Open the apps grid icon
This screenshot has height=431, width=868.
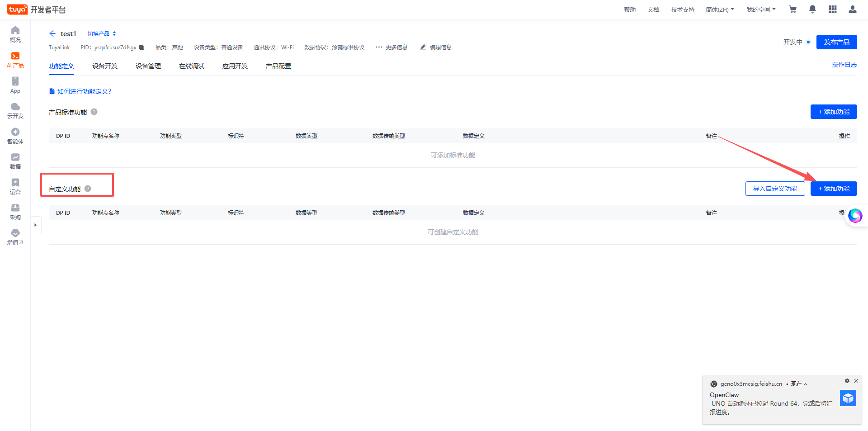tap(833, 9)
